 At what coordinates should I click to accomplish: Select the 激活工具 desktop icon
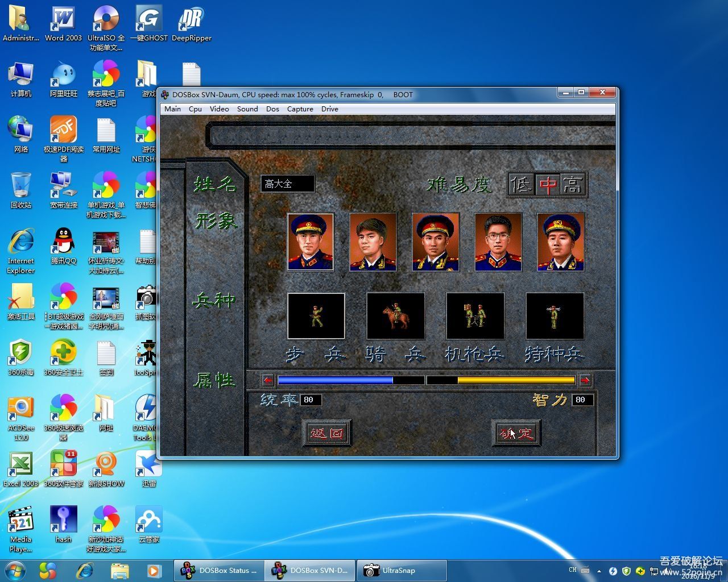point(21,302)
